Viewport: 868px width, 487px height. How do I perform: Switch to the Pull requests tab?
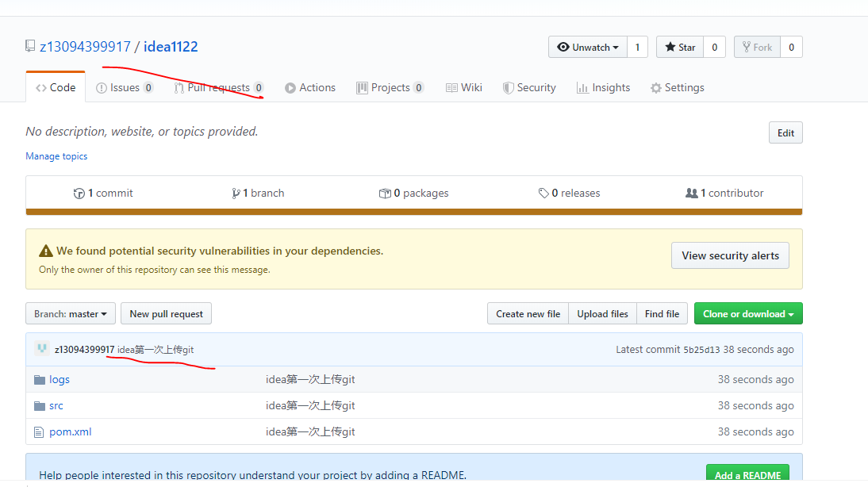(219, 87)
